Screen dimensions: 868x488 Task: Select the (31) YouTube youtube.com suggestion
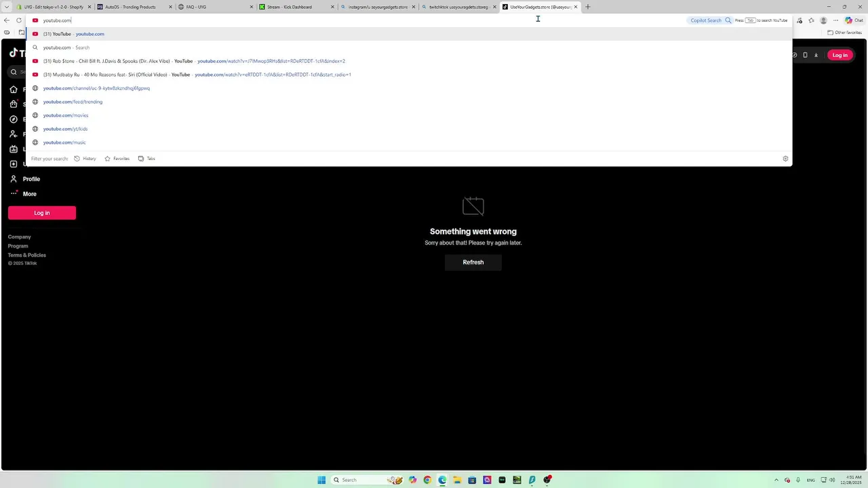tap(409, 34)
